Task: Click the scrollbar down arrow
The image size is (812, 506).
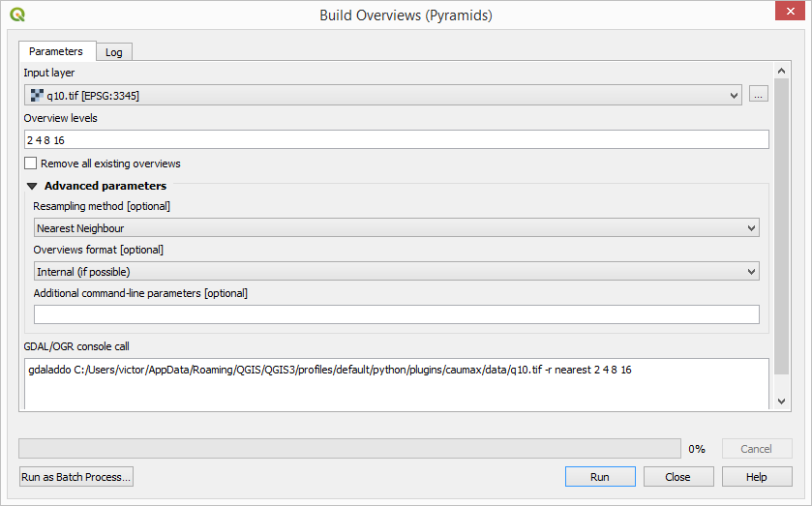Action: click(x=781, y=402)
